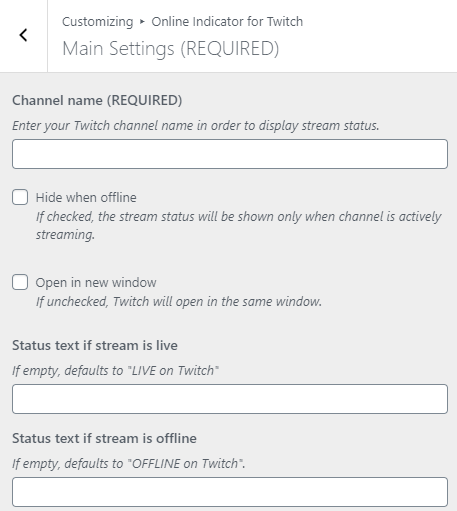
Task: Focus the Channel name text field
Action: pyautogui.click(x=230, y=154)
